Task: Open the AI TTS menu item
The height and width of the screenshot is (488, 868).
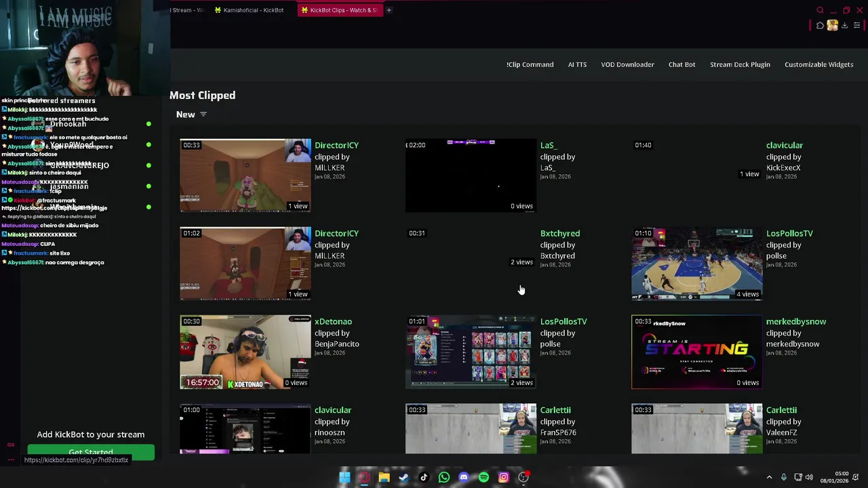Action: coord(577,64)
